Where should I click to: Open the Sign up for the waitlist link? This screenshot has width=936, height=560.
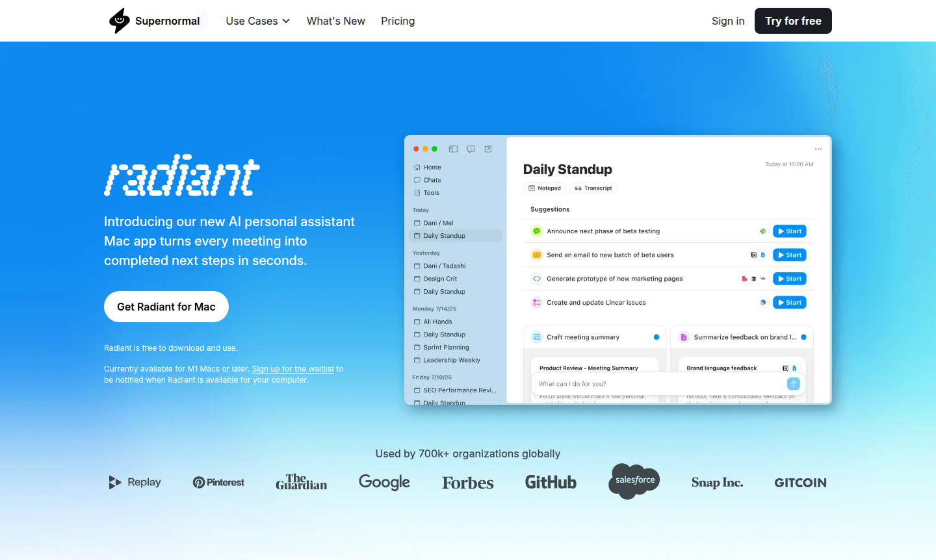[x=292, y=369]
